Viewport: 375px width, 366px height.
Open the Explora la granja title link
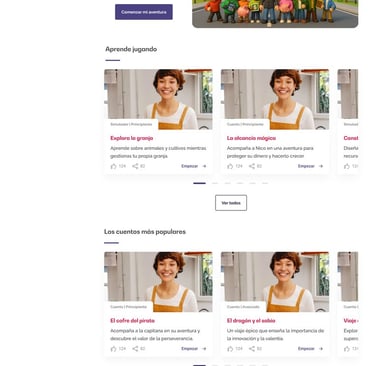pyautogui.click(x=132, y=138)
